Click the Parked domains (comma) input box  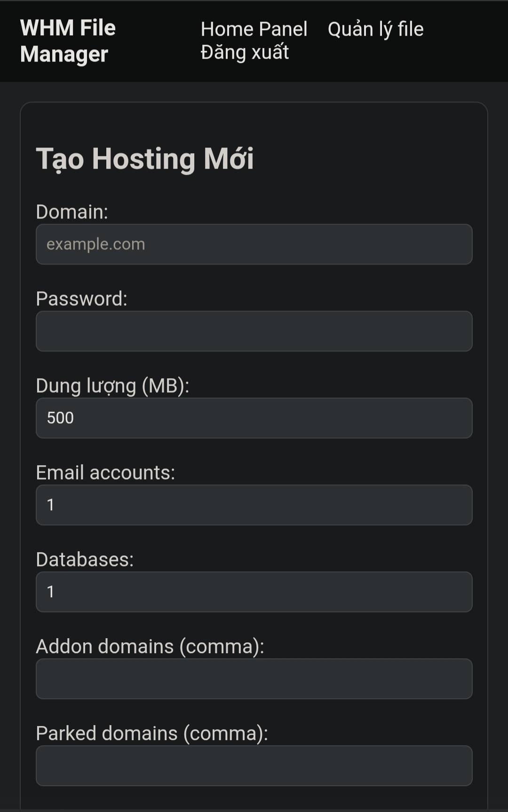tap(254, 766)
